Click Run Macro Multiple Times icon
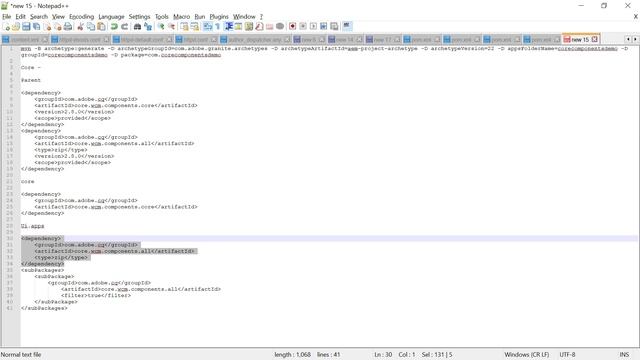640x360 pixels. coord(323,27)
